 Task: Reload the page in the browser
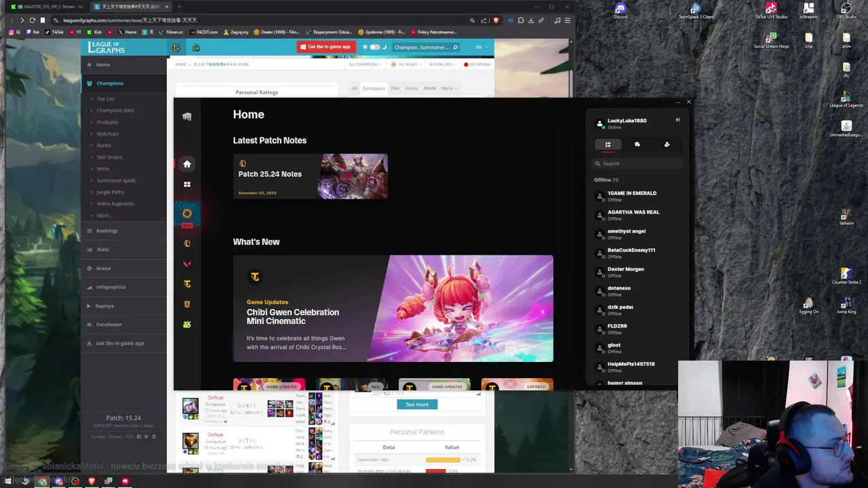coord(32,20)
